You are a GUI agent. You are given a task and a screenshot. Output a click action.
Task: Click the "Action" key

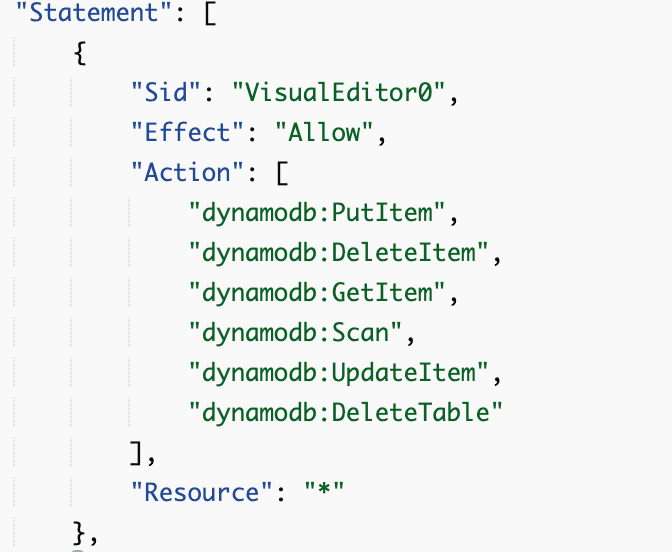(x=188, y=173)
